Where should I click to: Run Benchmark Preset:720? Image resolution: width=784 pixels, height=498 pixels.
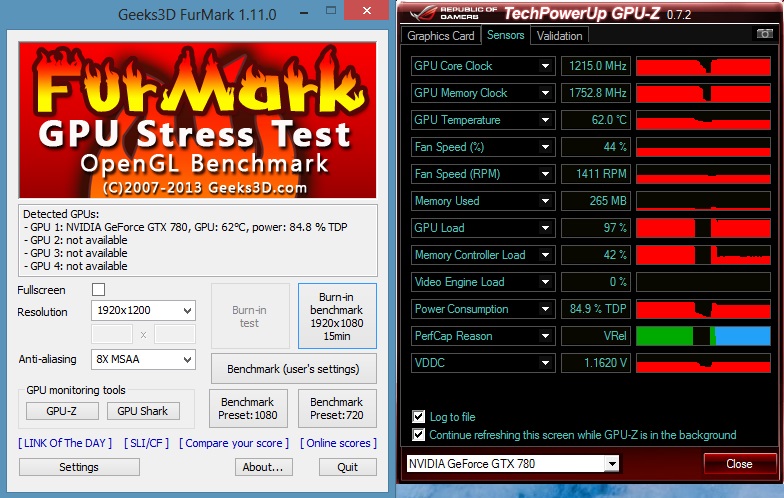(337, 408)
